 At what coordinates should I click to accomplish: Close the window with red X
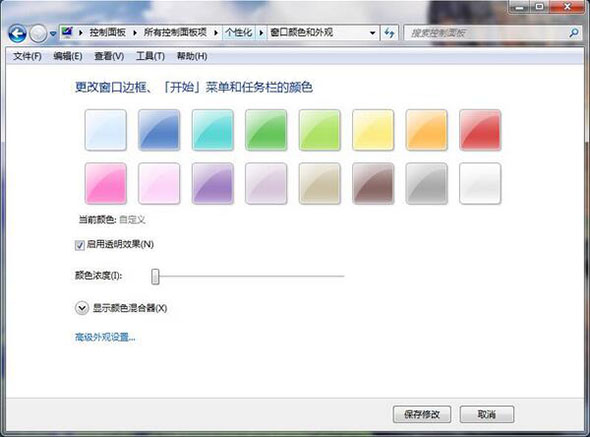pyautogui.click(x=567, y=7)
